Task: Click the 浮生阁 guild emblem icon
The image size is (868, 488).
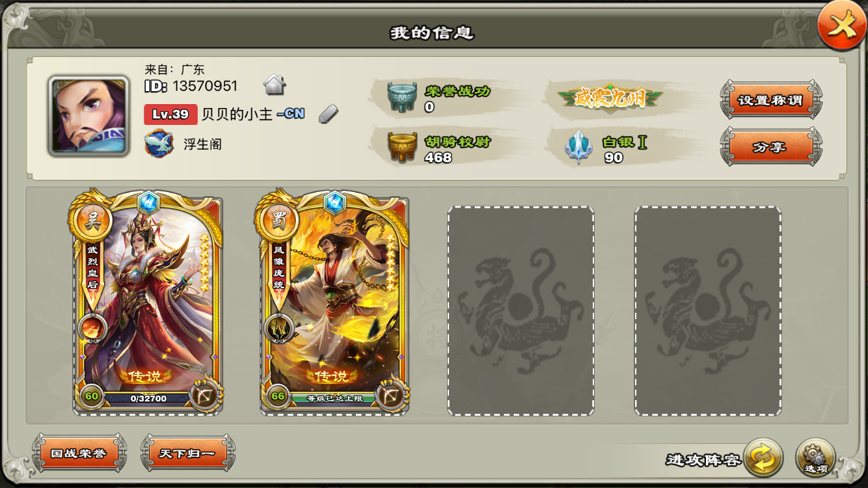Action: tap(159, 143)
